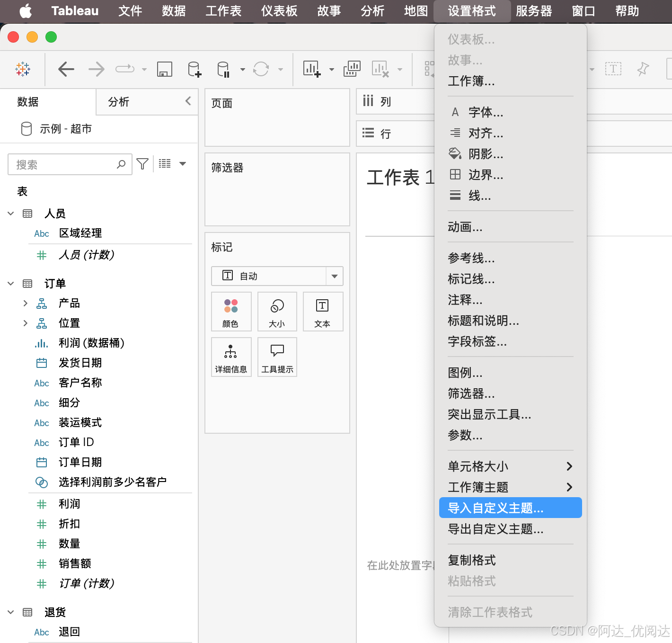Expand the 产品 hierarchy
This screenshot has width=672, height=643.
click(26, 303)
